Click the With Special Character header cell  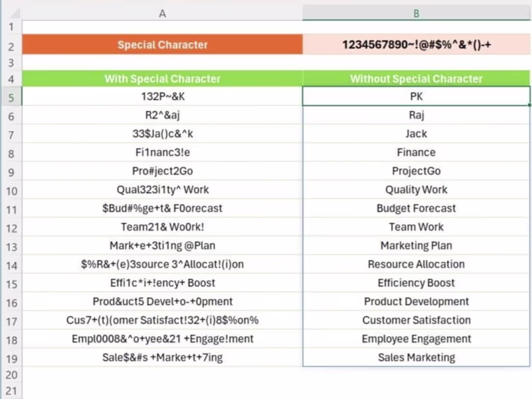coord(163,79)
